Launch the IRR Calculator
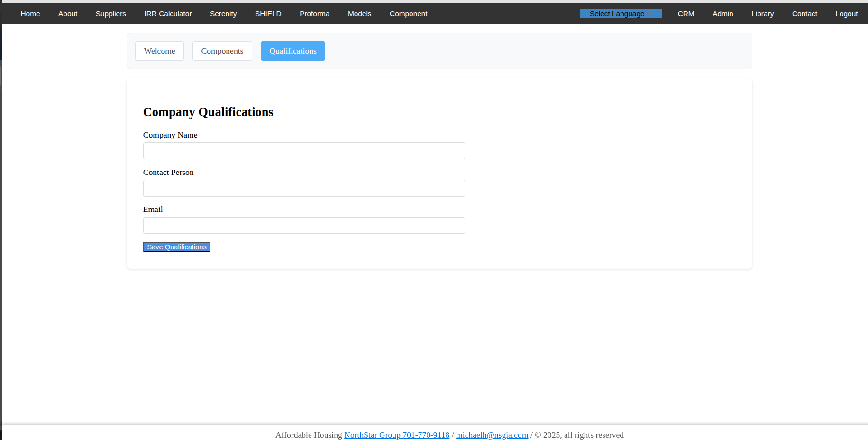This screenshot has width=868, height=440. coord(168,14)
